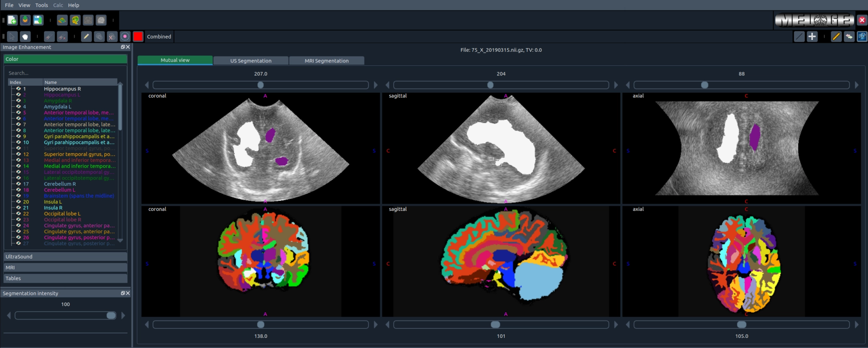Click the white crosshair plus icon

[x=812, y=36]
